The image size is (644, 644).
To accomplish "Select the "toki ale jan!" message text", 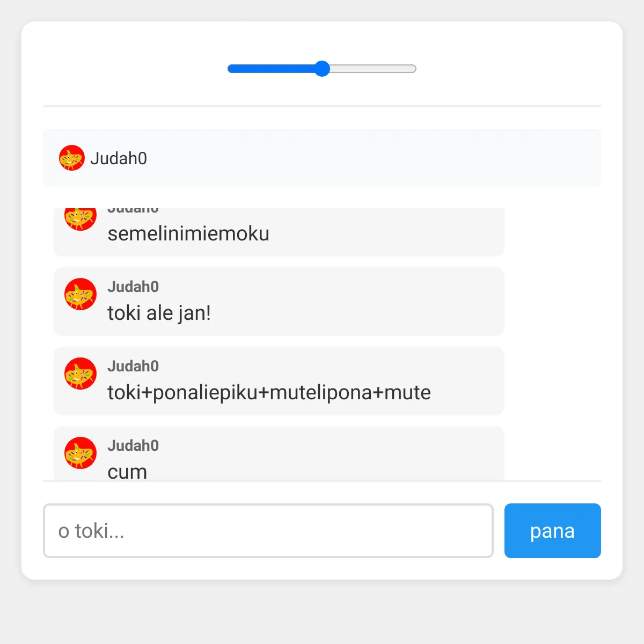I will [159, 313].
